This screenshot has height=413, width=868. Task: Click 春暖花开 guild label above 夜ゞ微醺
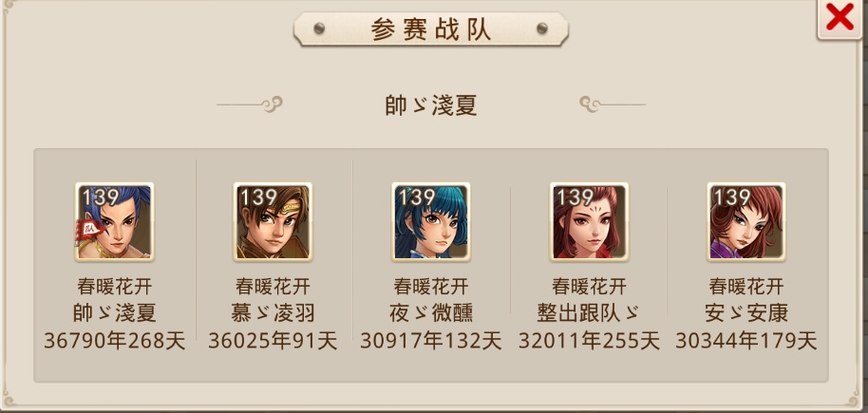point(431,287)
